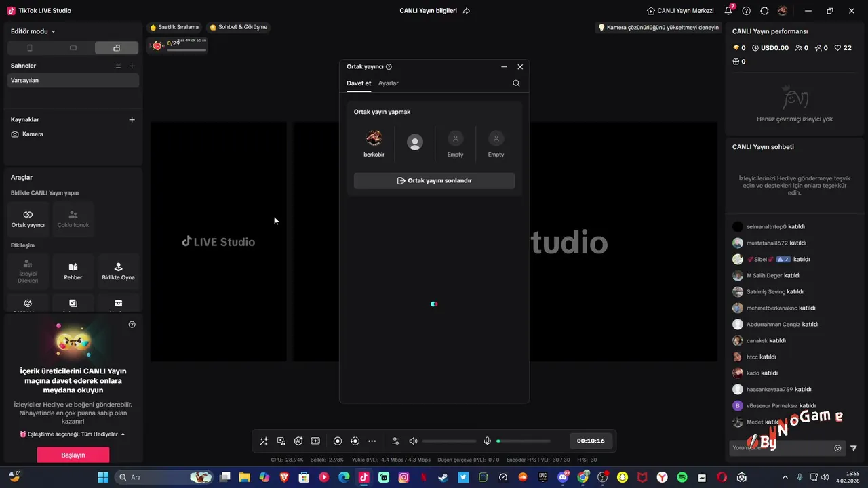This screenshot has height=488, width=868.
Task: Click the help icon on match promo card
Action: pyautogui.click(x=132, y=325)
